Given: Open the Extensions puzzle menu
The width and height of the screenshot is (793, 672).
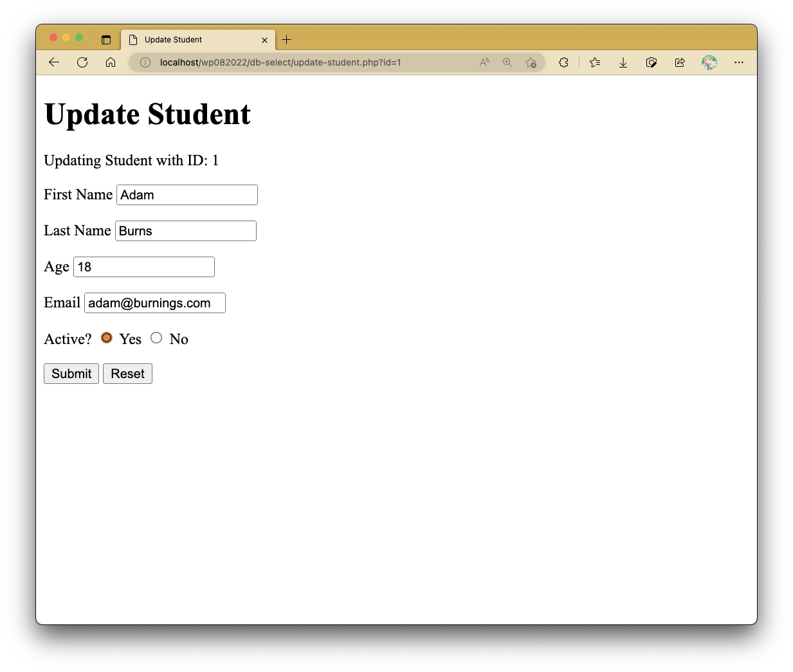Looking at the screenshot, I should click(x=563, y=62).
